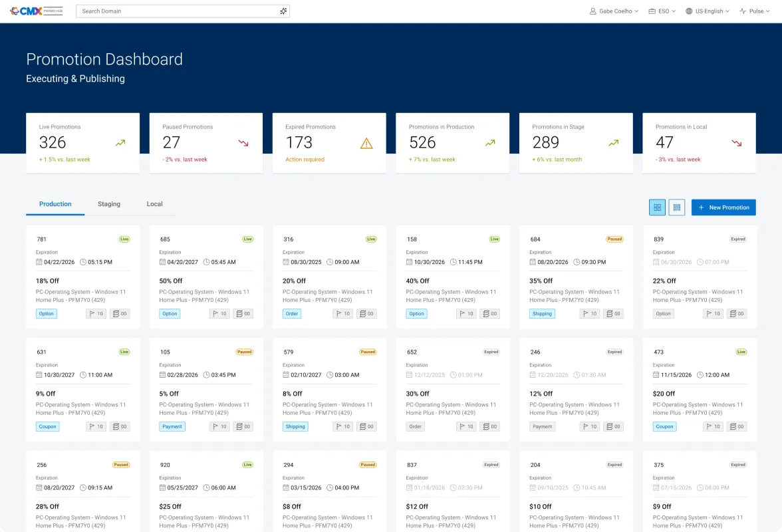The height and width of the screenshot is (532, 782).
Task: Click the clock icon on promotion 256
Action: [x=83, y=487]
